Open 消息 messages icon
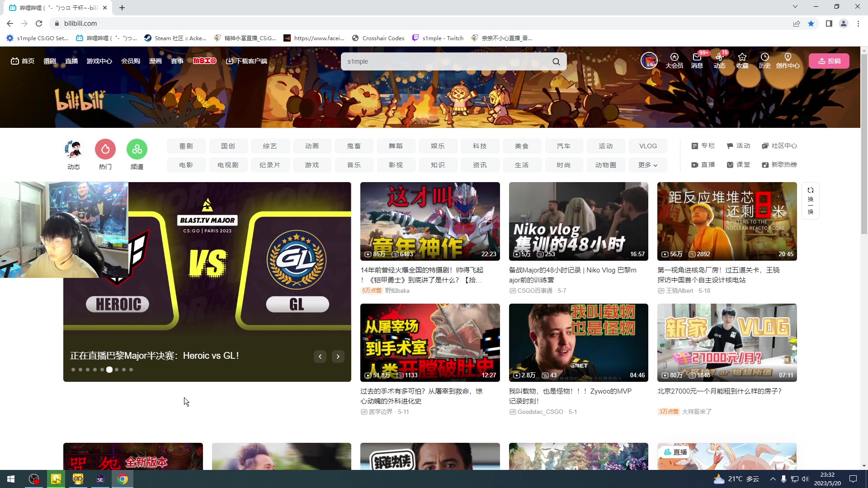The image size is (868, 488). click(x=697, y=61)
